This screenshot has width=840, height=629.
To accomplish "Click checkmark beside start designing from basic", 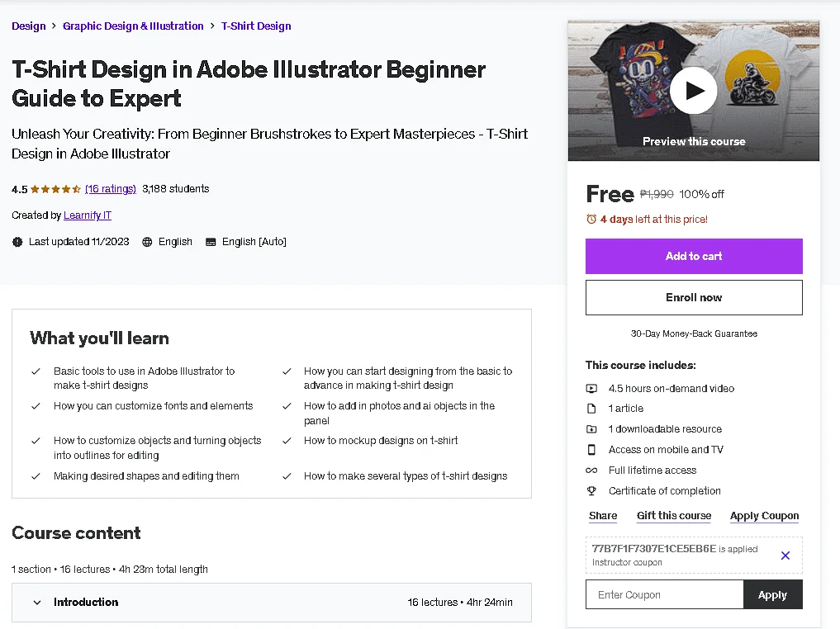I will click(287, 371).
